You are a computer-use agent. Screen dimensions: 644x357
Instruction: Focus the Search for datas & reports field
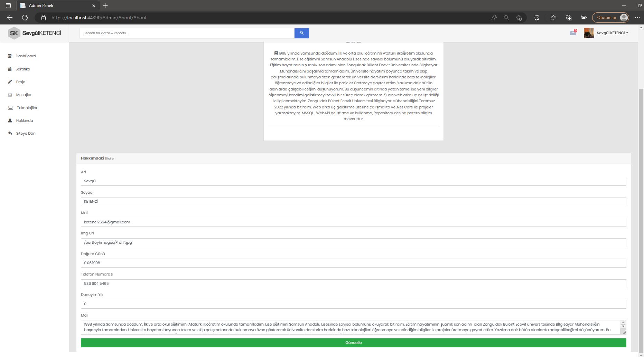[187, 33]
